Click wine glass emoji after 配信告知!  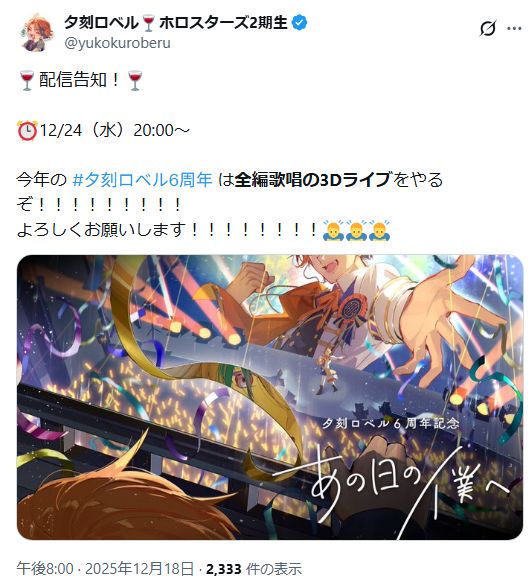pos(135,80)
